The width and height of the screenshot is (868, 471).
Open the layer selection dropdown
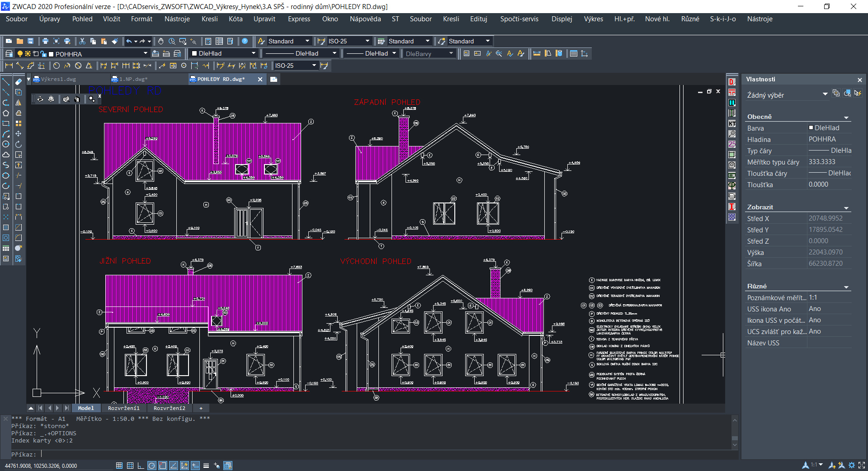(146, 53)
